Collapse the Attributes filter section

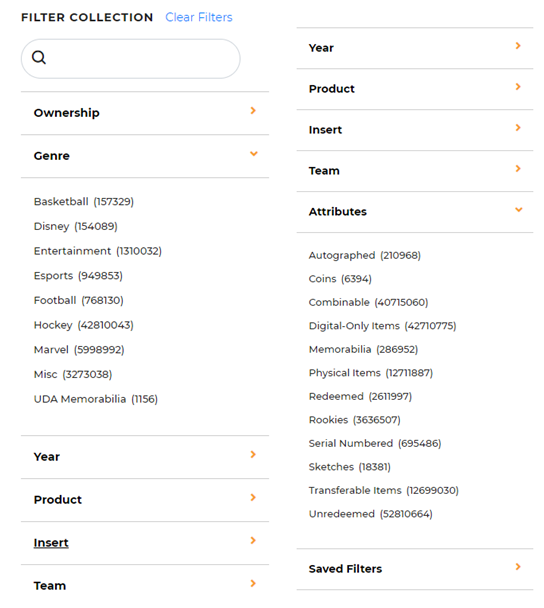coord(518,210)
